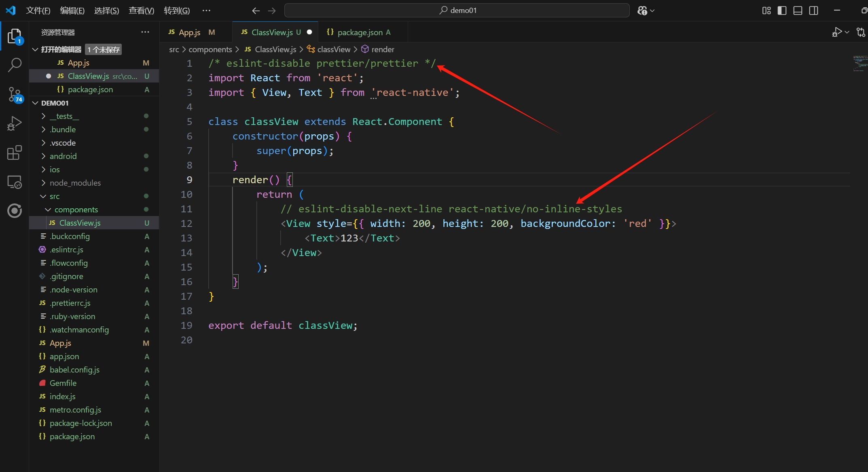Open the run options dropdown arrow
This screenshot has height=472, width=868.
(x=847, y=32)
